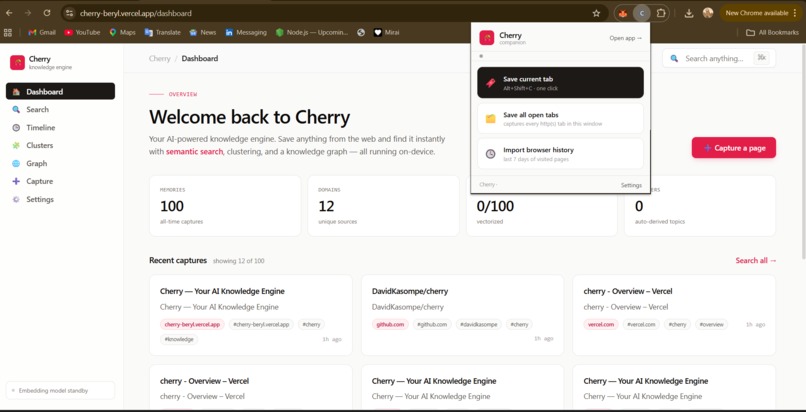Open the Messaging bookmark
806x412 pixels.
click(x=246, y=32)
